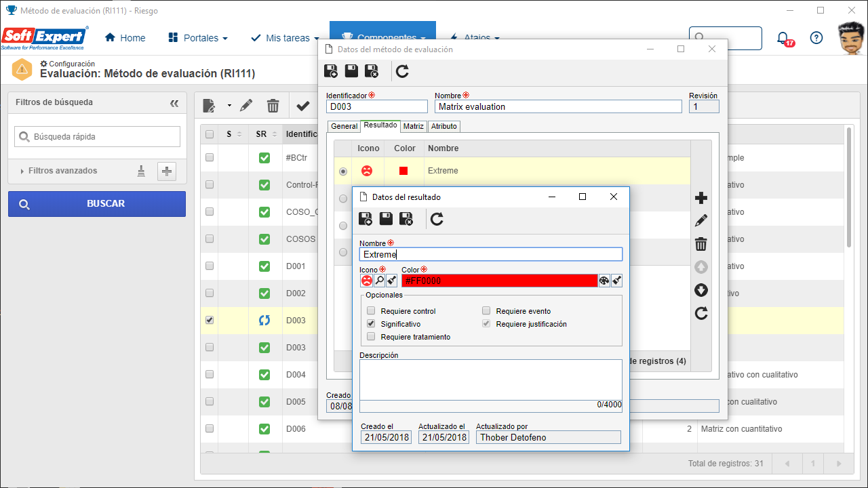This screenshot has width=868, height=488.
Task: Click the main list vertical scrollbar
Action: (x=848, y=186)
